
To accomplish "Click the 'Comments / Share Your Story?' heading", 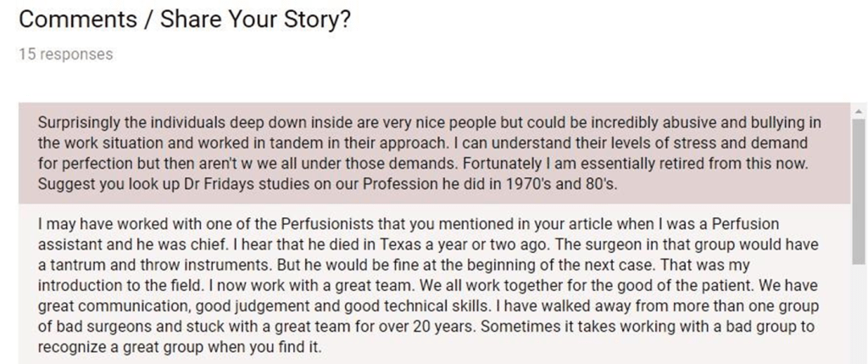I will pyautogui.click(x=184, y=20).
